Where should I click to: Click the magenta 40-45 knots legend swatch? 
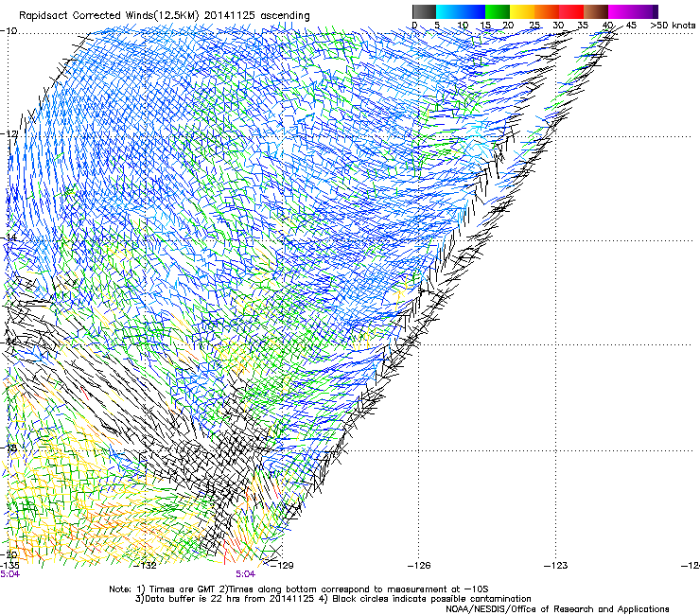[x=621, y=11]
